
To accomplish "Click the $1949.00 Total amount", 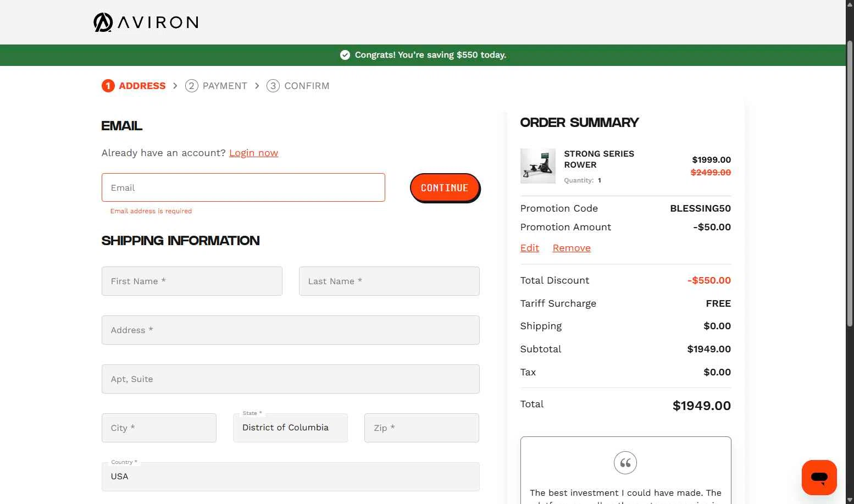I will (x=702, y=406).
